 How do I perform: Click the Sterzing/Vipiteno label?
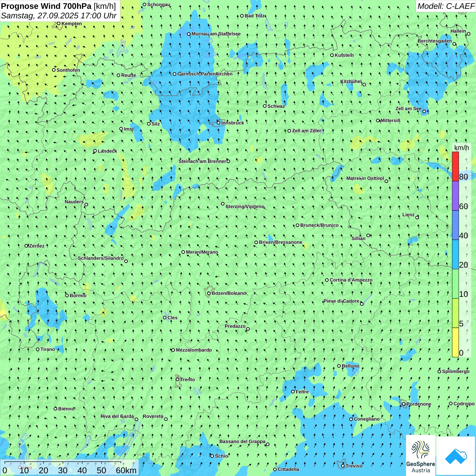tap(245, 206)
